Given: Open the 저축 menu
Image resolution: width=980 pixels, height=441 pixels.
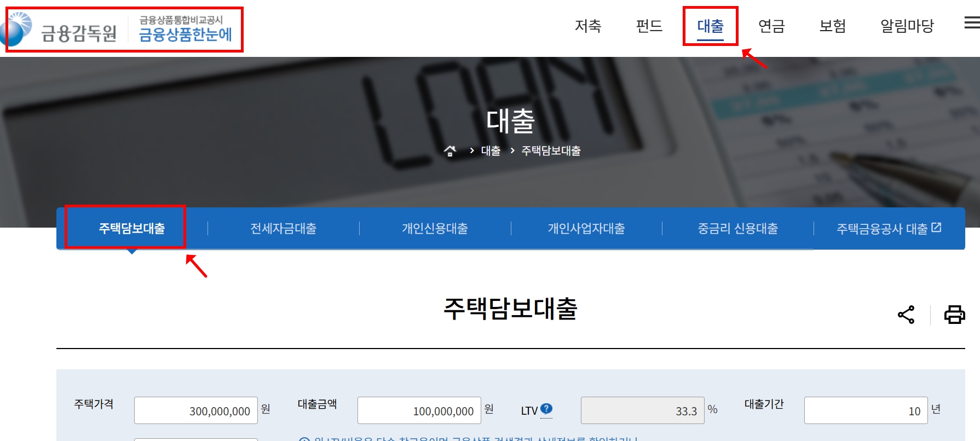Looking at the screenshot, I should tap(588, 26).
